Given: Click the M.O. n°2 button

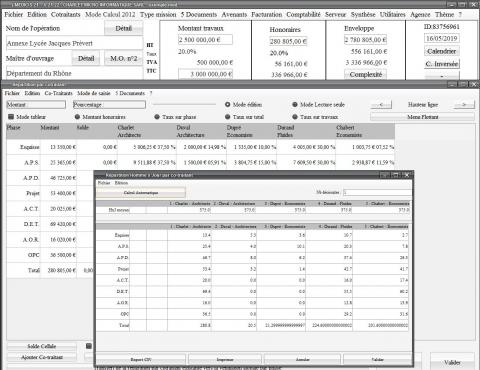Looking at the screenshot, I should point(124,58).
